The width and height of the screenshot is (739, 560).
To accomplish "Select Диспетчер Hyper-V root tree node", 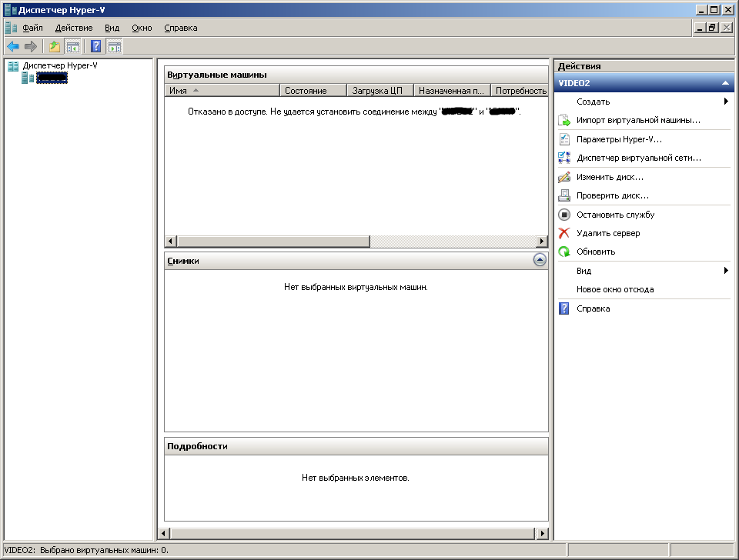I will point(60,65).
